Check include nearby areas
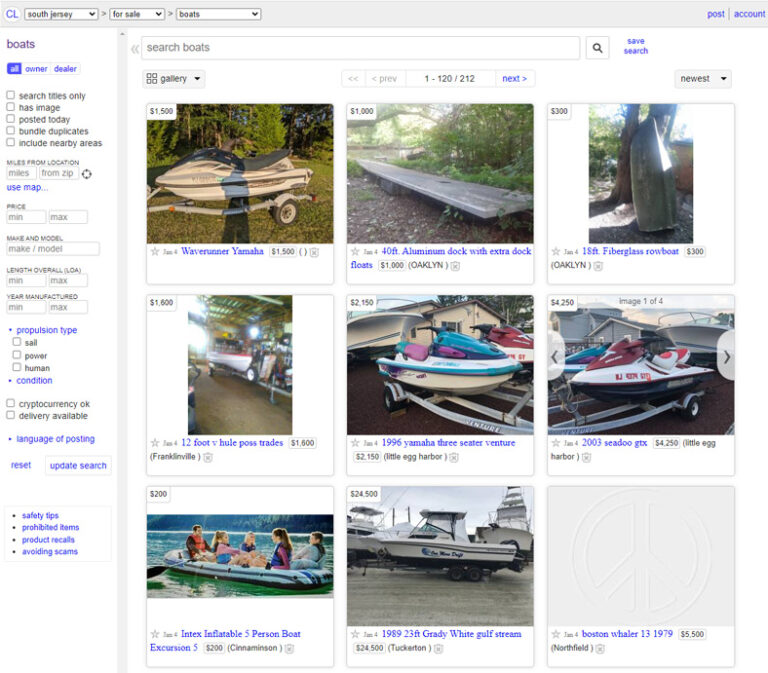Screen dimensions: 768x673 click(x=10, y=142)
